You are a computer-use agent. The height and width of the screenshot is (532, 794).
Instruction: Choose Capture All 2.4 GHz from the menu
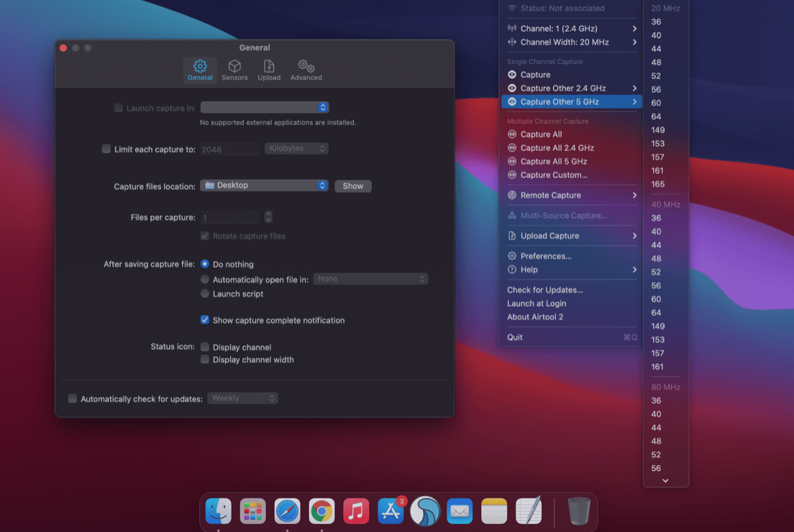pos(560,147)
